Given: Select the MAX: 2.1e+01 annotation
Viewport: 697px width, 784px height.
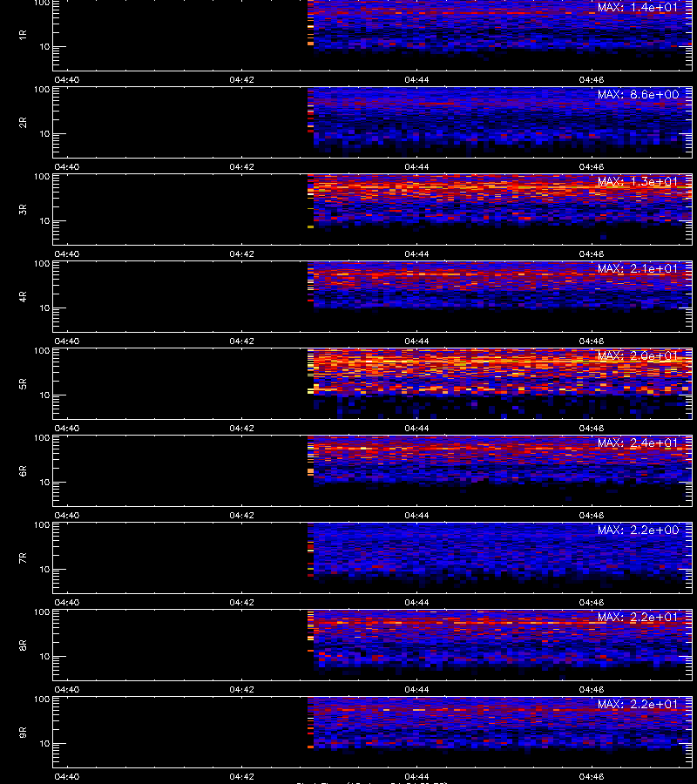Looking at the screenshot, I should coord(638,268).
